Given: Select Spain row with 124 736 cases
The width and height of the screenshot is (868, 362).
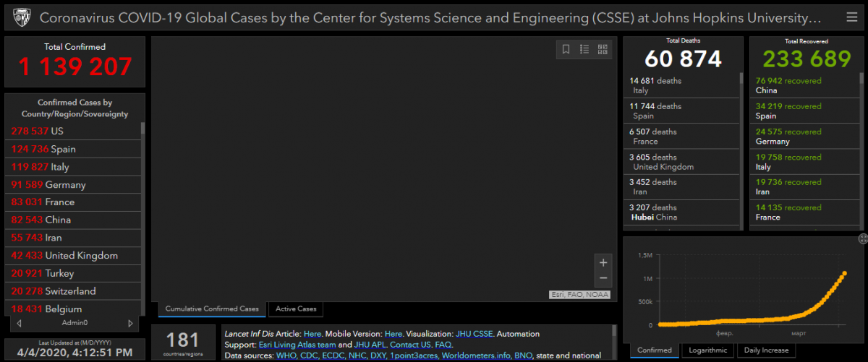Looking at the screenshot, I should pos(75,149).
